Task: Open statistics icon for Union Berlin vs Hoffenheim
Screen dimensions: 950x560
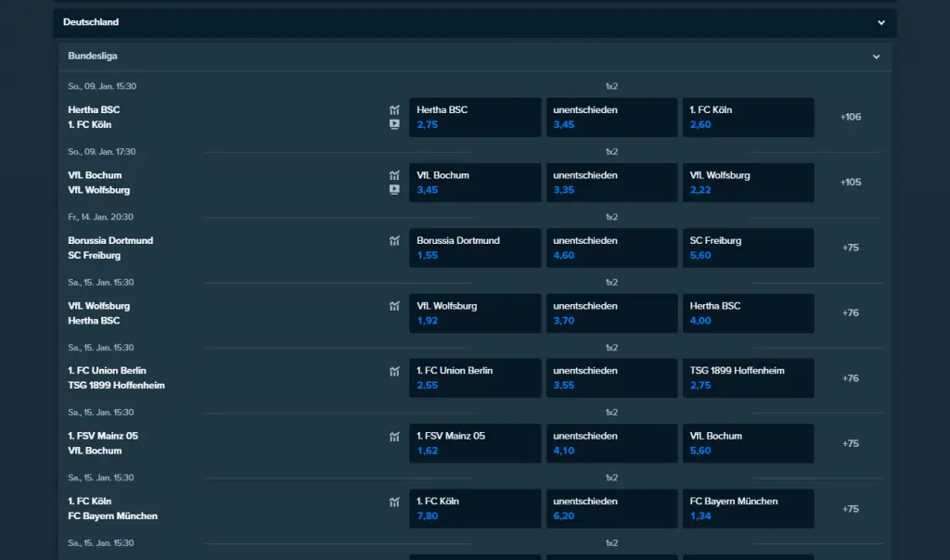Action: click(x=394, y=371)
